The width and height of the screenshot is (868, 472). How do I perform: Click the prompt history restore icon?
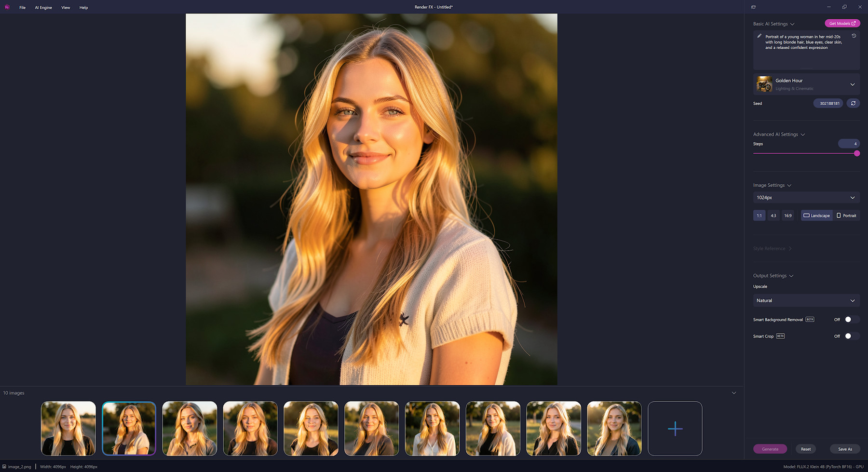pos(854,36)
